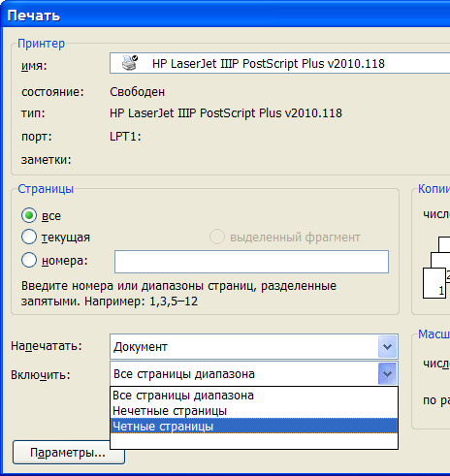
Task: Collapse the 'Включить' dropdown arrow
Action: [387, 374]
